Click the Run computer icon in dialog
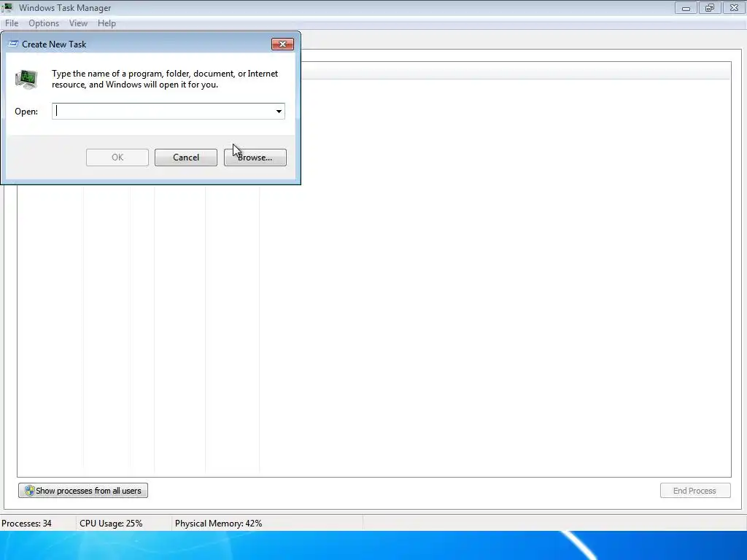This screenshot has height=560, width=747. pos(26,79)
